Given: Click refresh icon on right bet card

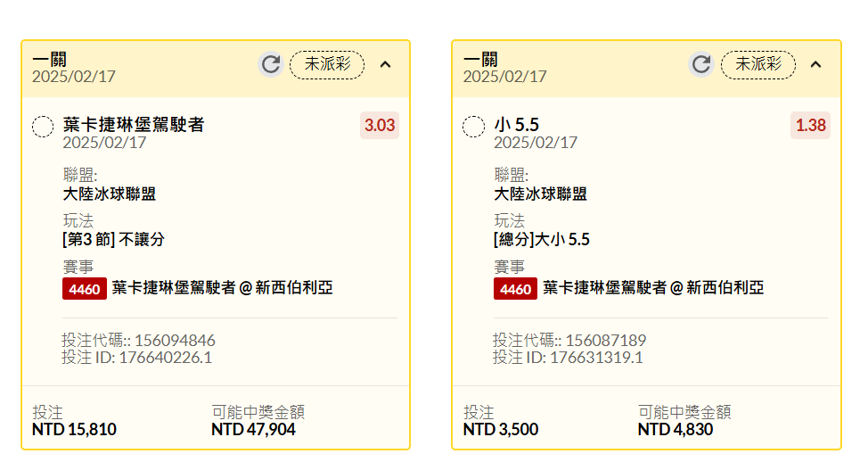Looking at the screenshot, I should 701,64.
